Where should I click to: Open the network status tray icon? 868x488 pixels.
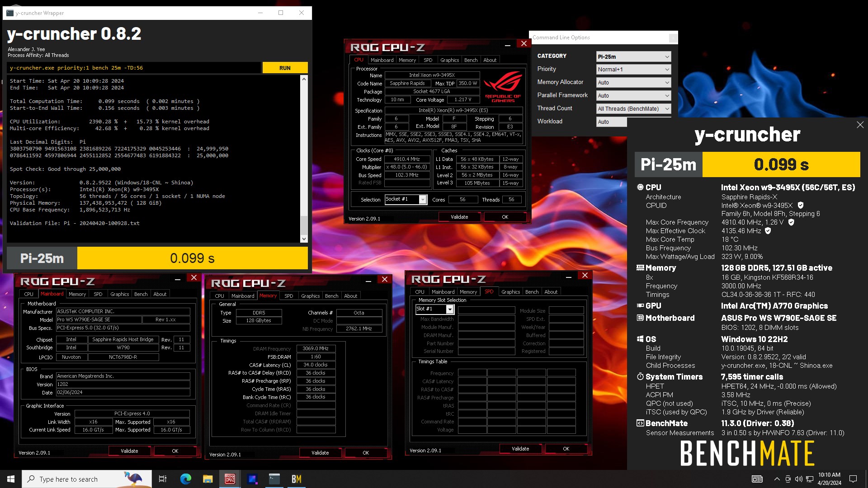point(810,479)
